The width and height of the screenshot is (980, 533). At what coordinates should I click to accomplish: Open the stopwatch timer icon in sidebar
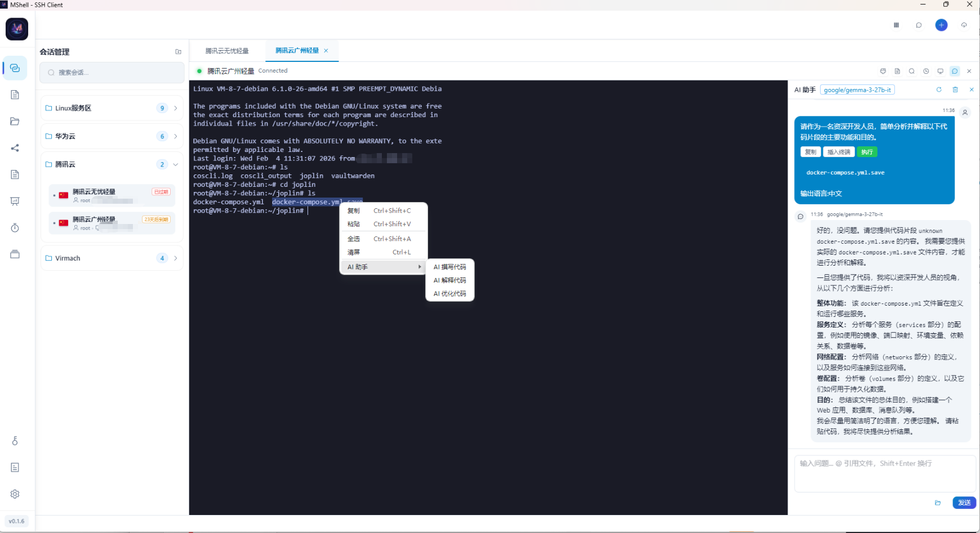(15, 228)
